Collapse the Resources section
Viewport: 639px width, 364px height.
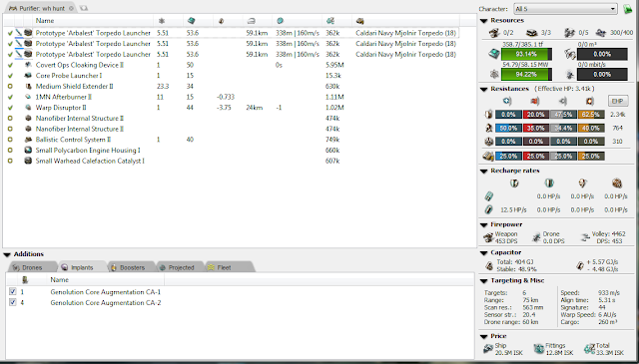coord(483,21)
